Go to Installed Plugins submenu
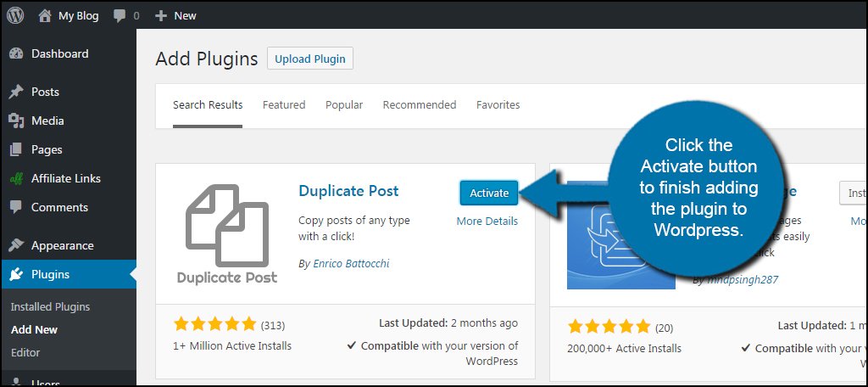This screenshot has width=868, height=387. point(50,306)
